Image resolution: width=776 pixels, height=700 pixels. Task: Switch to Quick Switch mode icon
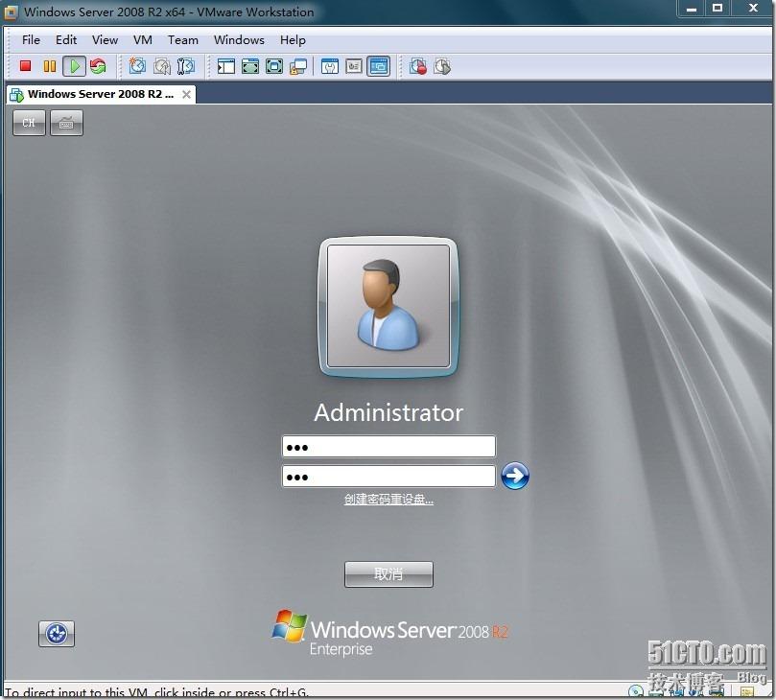pyautogui.click(x=250, y=66)
